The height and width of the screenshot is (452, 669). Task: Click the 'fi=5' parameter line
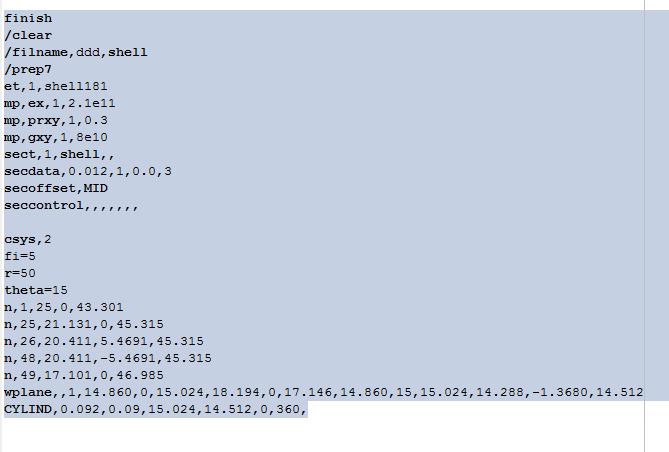click(19, 256)
